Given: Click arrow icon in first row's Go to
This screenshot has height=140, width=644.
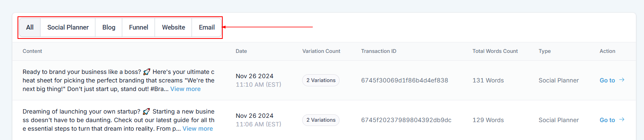Looking at the screenshot, I should [x=622, y=80].
